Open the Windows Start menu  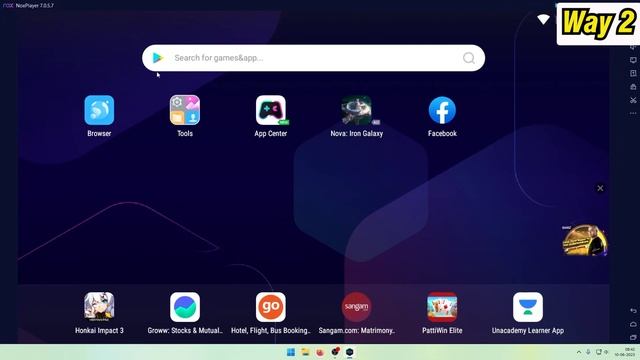(291, 352)
